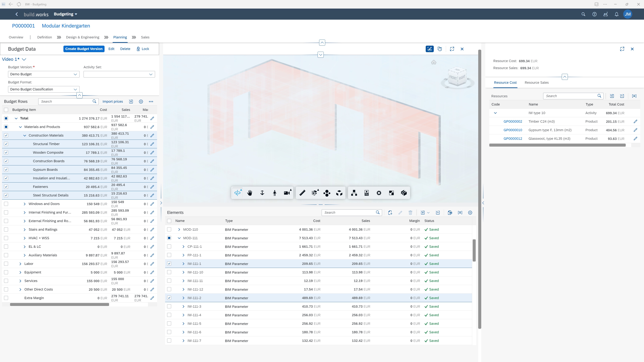Screen dimensions: 644x362
Task: Click the Create Budget Version button
Action: [x=84, y=49]
